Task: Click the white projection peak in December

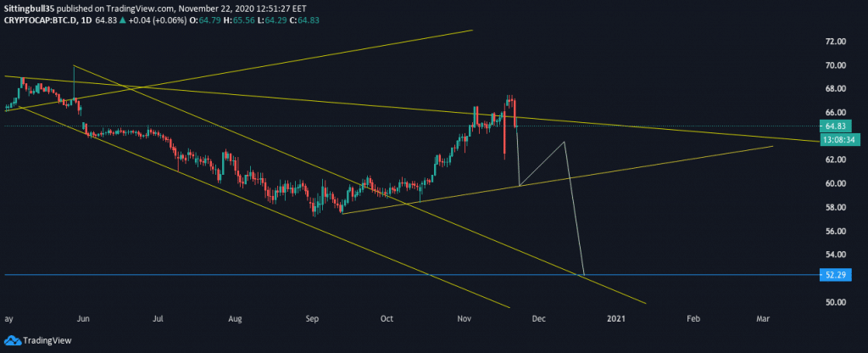Action: coord(564,142)
